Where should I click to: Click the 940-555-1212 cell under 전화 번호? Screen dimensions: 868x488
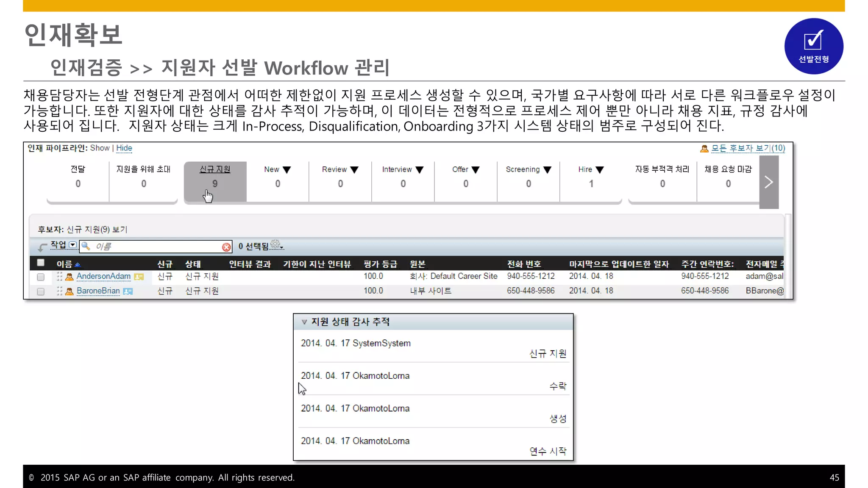click(x=531, y=276)
